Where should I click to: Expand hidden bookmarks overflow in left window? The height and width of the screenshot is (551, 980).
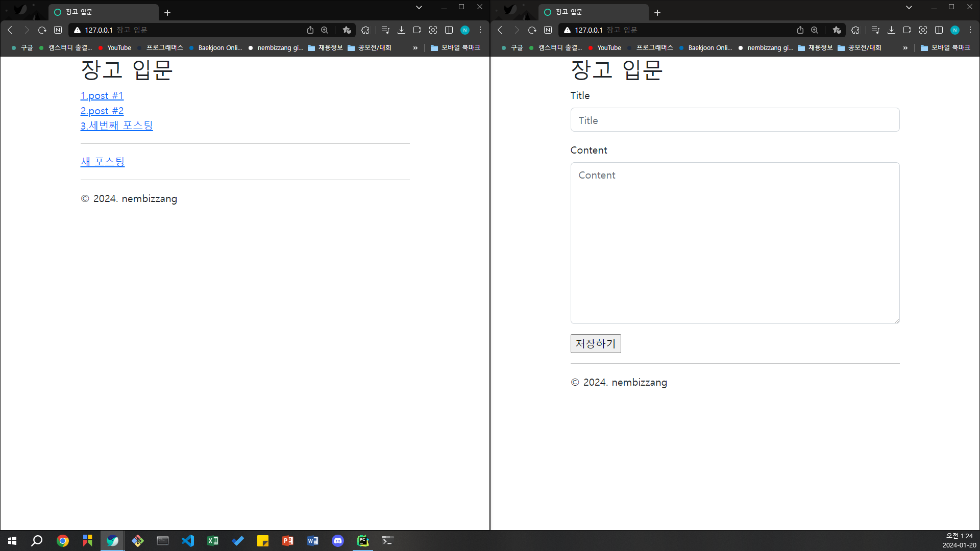point(415,48)
